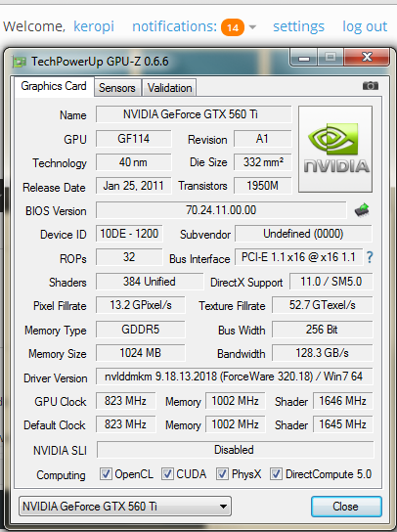Toggle the OpenCL checkbox
The image size is (397, 532).
pos(106,473)
